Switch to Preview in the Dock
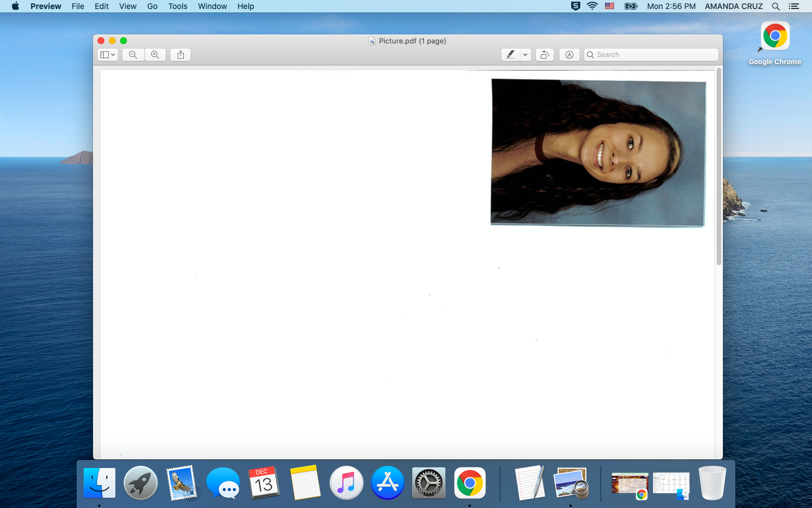 pos(571,483)
